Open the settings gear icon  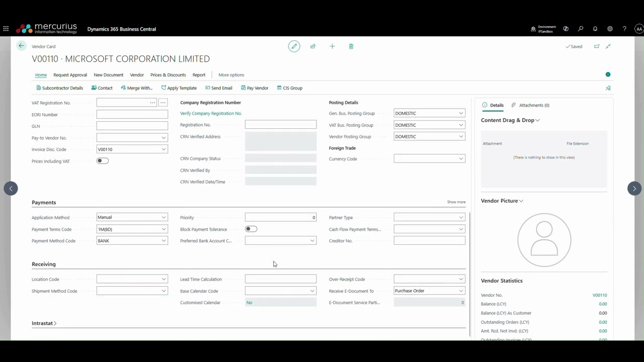point(610,29)
